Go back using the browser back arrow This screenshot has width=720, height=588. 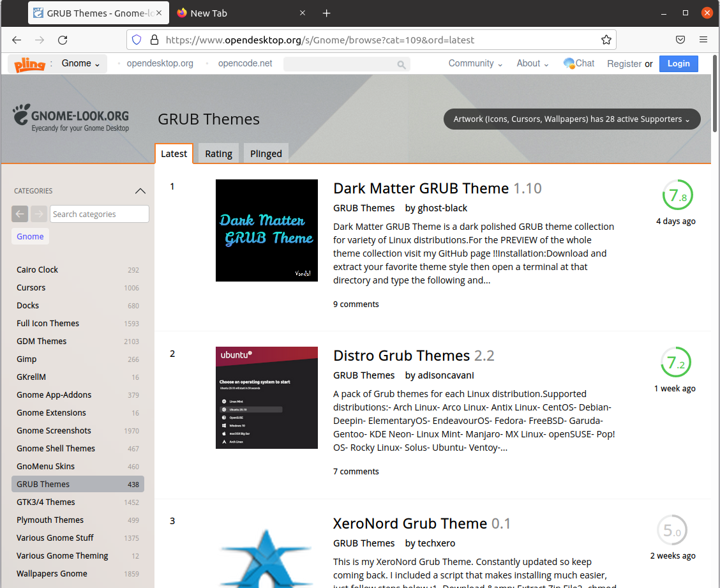click(16, 39)
